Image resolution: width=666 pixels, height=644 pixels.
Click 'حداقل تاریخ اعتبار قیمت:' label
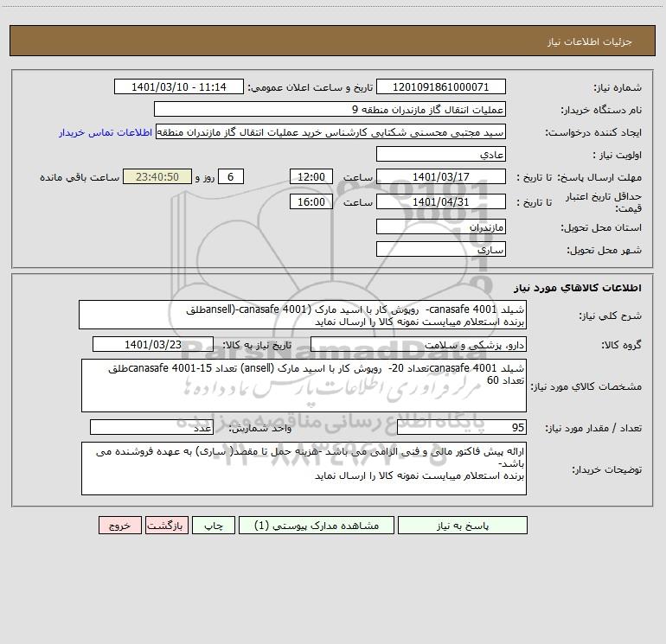(x=604, y=202)
